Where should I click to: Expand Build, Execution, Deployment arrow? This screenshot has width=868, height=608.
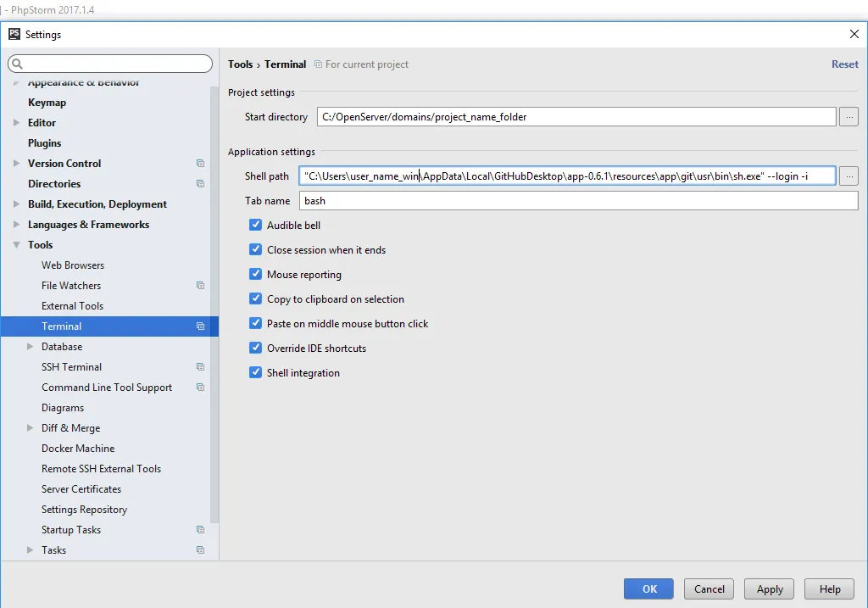tap(17, 204)
